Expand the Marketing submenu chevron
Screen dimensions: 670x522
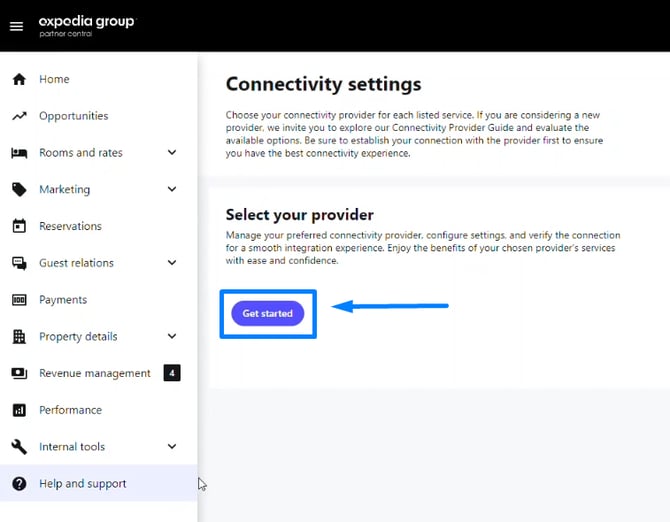click(x=172, y=190)
